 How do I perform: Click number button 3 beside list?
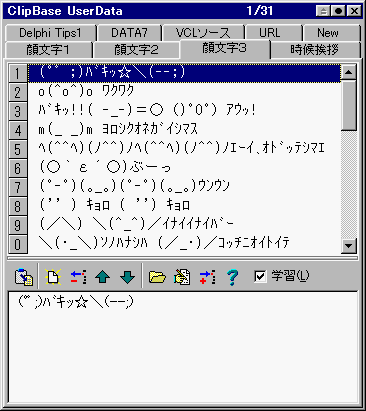(x=18, y=111)
